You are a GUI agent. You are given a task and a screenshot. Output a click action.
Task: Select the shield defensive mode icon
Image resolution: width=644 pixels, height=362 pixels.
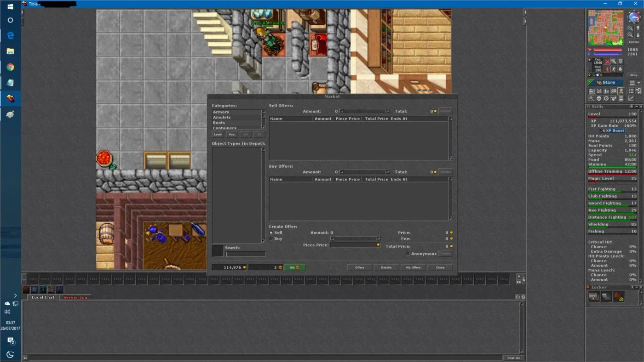pos(620,62)
